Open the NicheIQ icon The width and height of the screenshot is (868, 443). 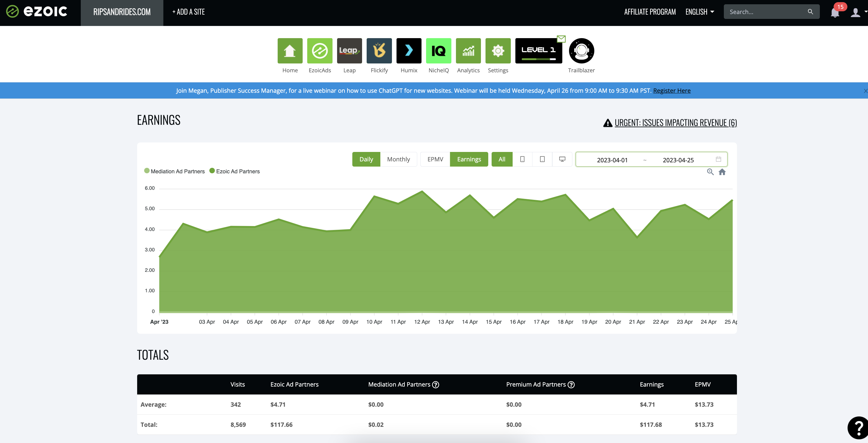[438, 51]
